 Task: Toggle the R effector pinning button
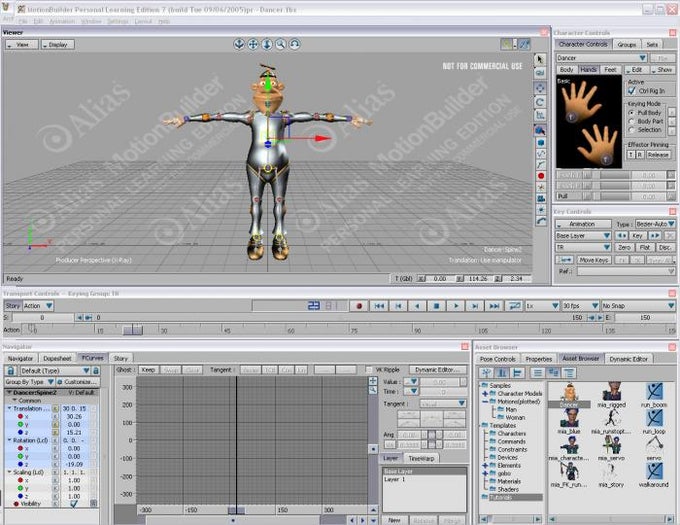coord(640,155)
